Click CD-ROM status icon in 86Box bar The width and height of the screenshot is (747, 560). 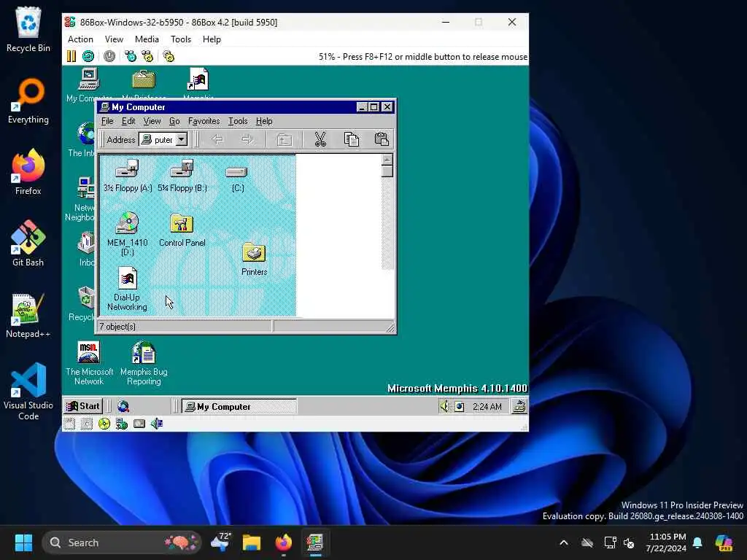[x=104, y=424]
